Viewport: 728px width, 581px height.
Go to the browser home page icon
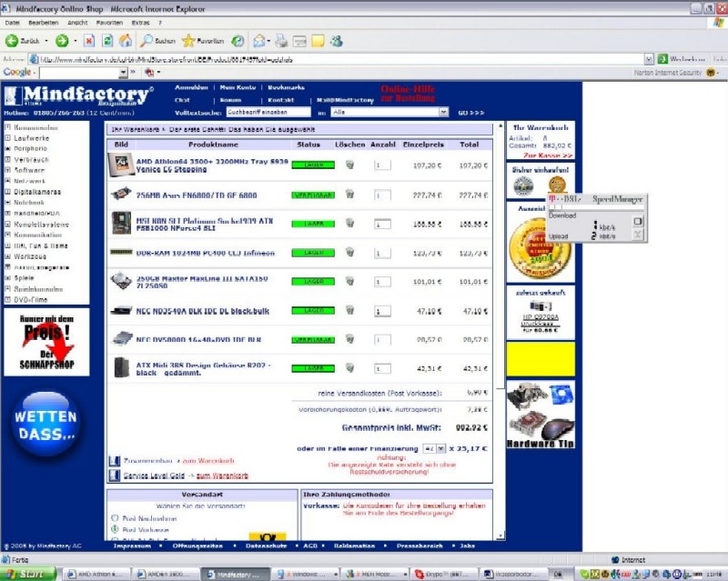click(x=126, y=41)
